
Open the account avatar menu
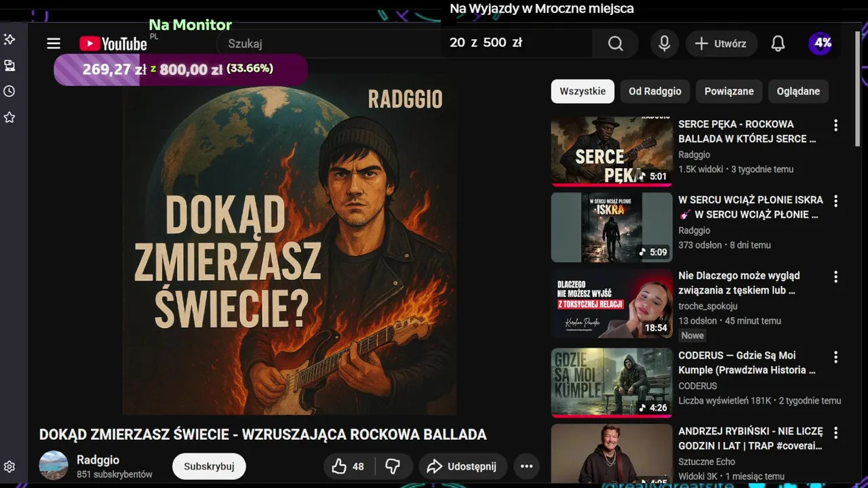pos(821,43)
